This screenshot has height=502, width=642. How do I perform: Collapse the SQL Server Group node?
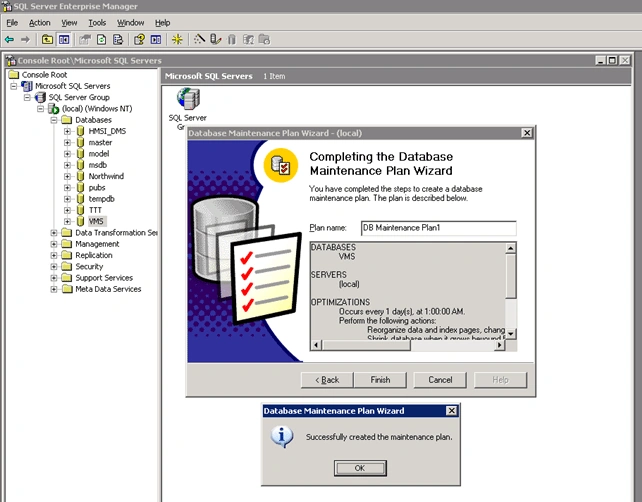pos(27,97)
